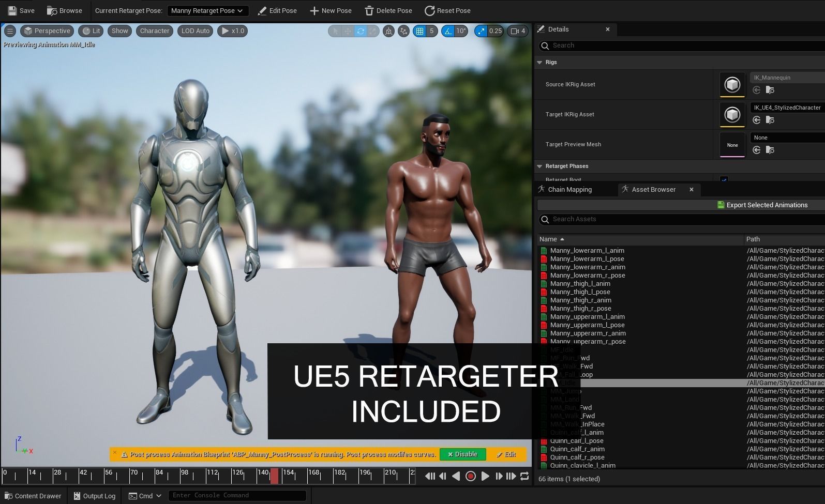Click the Edit Pose button
The width and height of the screenshot is (825, 504).
tap(277, 10)
